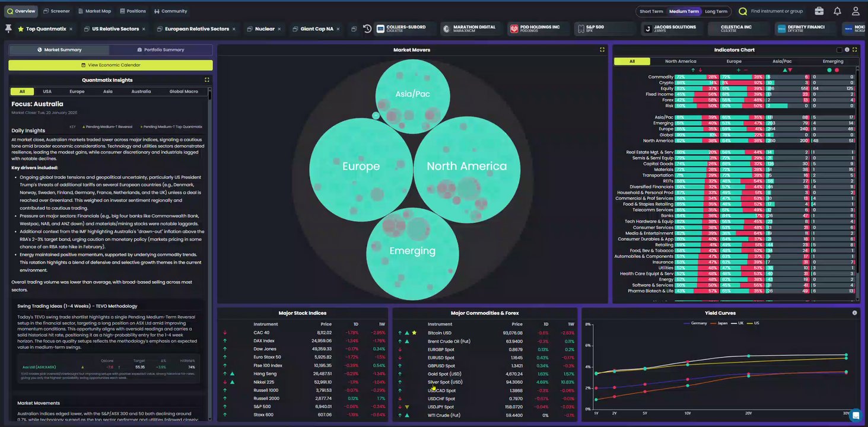This screenshot has height=427, width=868.
Task: Click the Find instrument or group search field
Action: pos(777,11)
